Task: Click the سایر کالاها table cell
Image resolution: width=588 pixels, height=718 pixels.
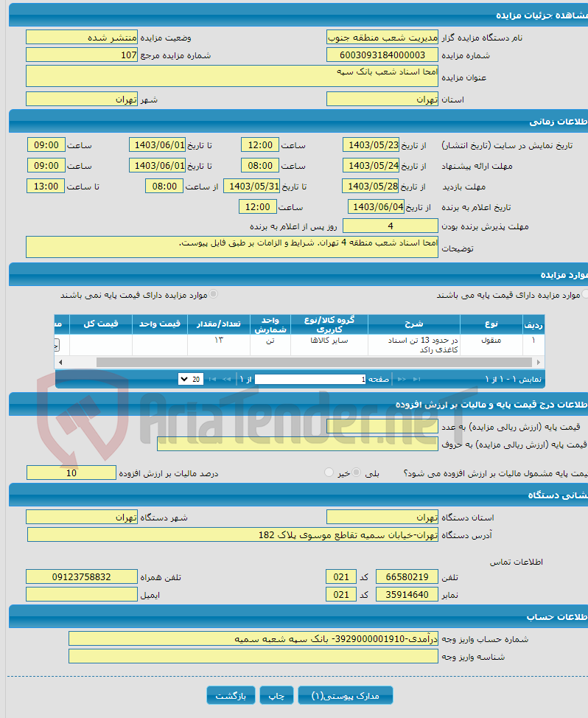Action: click(x=329, y=345)
